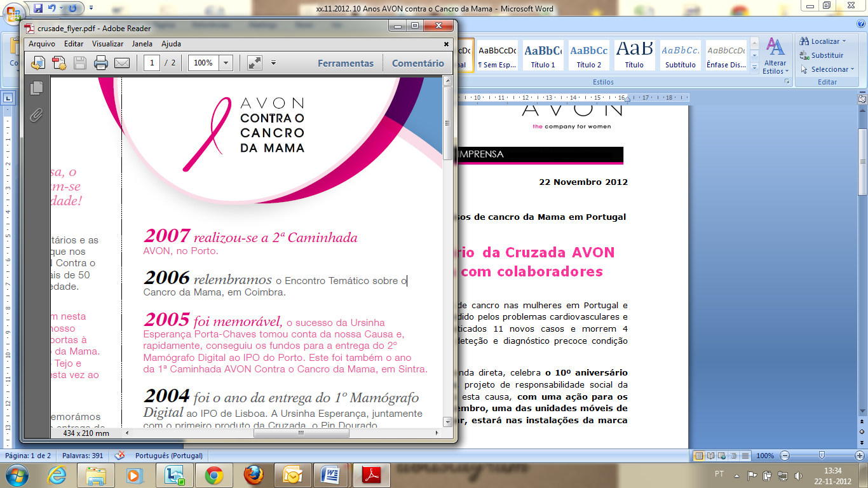Viewport: 868px width, 488px height.
Task: Open the Seleccionar dropdown
Action: [827, 69]
